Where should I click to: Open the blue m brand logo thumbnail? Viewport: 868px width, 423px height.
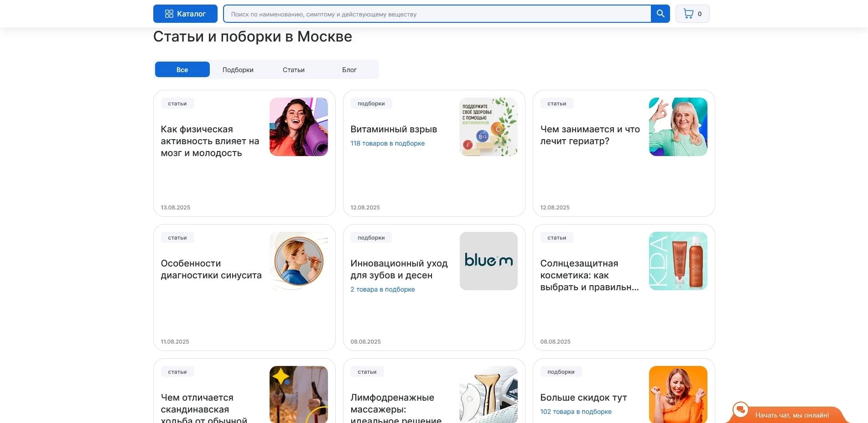tap(489, 261)
